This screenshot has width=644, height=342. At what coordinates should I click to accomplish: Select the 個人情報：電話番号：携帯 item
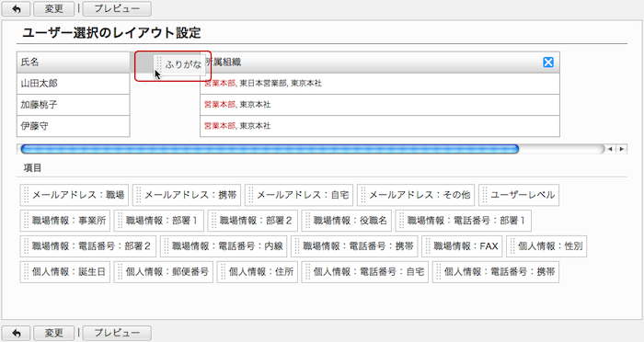pyautogui.click(x=496, y=272)
